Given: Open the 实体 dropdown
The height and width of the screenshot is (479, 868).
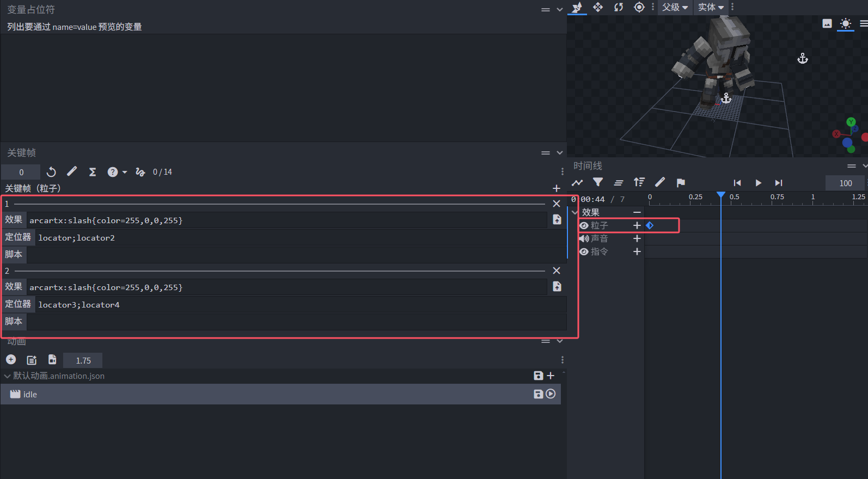Looking at the screenshot, I should (x=711, y=7).
